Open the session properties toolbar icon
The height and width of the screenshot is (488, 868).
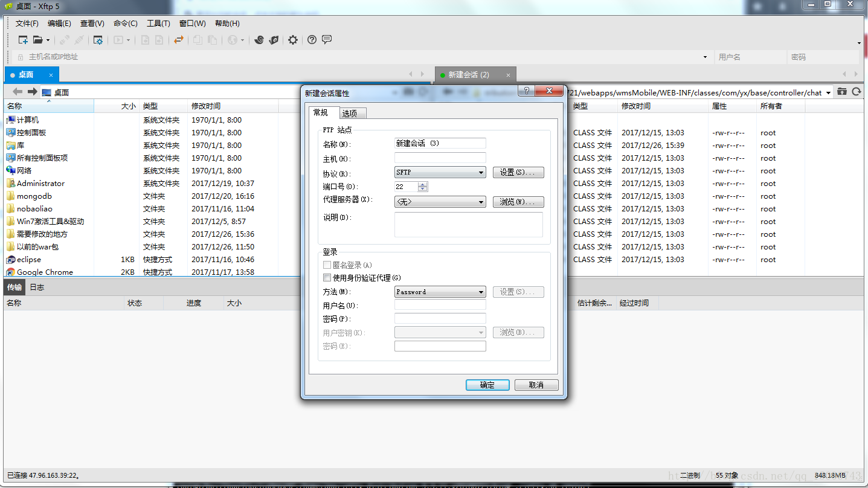pyautogui.click(x=97, y=40)
